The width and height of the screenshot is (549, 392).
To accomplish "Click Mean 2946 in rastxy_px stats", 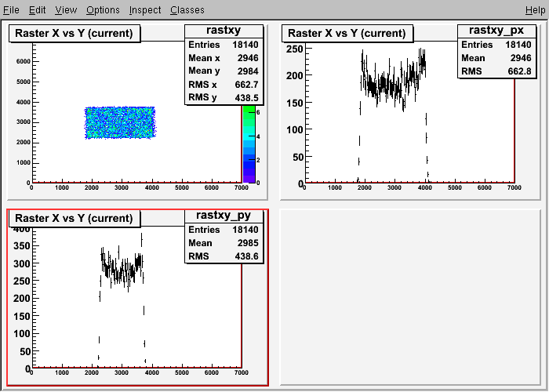I will [496, 58].
